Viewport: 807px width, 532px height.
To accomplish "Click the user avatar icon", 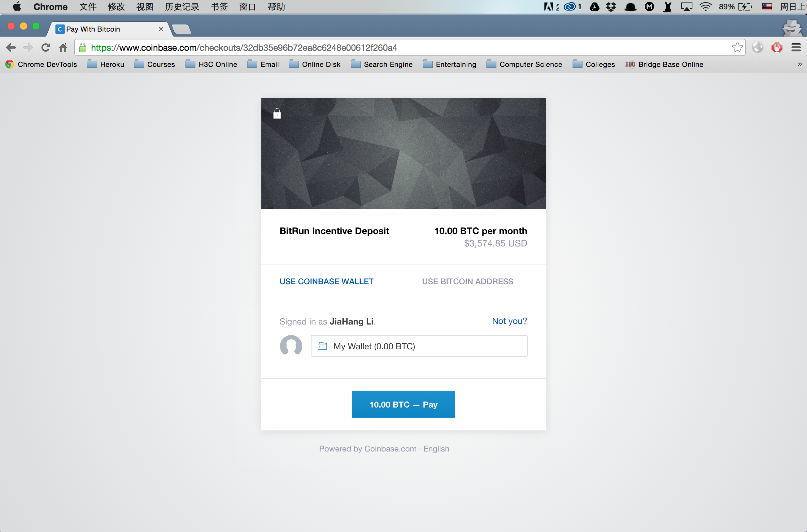I will click(291, 345).
